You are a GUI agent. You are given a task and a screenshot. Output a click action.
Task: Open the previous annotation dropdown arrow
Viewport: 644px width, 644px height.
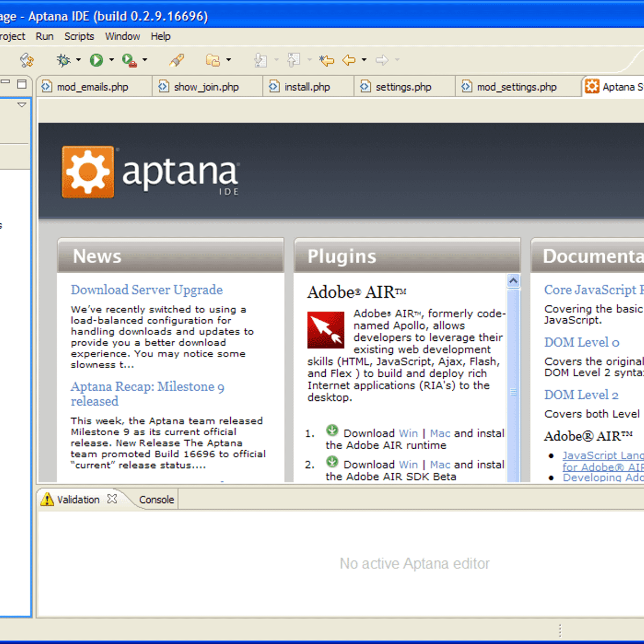[309, 60]
